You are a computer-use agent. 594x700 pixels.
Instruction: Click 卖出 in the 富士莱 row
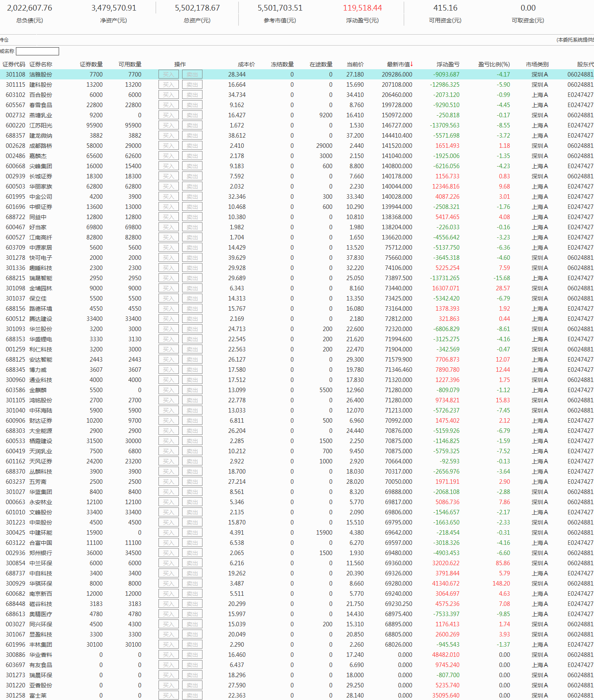[x=192, y=696]
